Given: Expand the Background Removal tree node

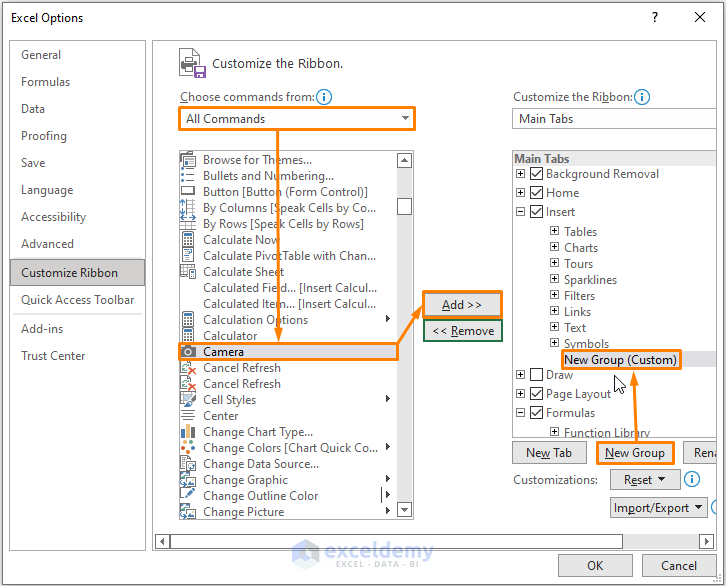Looking at the screenshot, I should 520,174.
